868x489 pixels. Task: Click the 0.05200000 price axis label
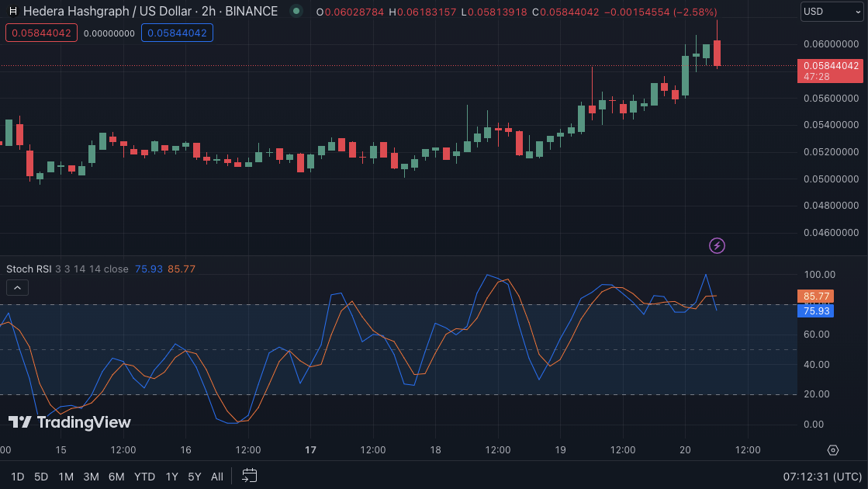(x=831, y=151)
